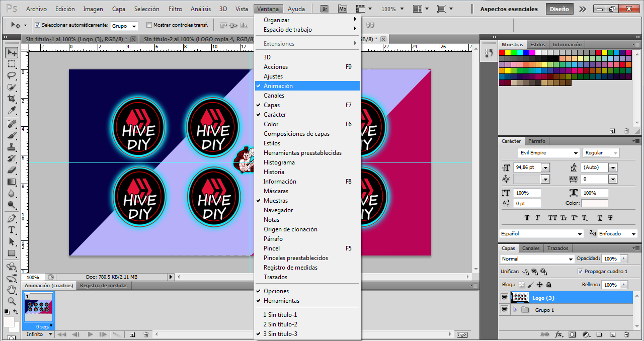644x341 pixels.
Task: Open the Filtro menu
Action: [x=176, y=9]
